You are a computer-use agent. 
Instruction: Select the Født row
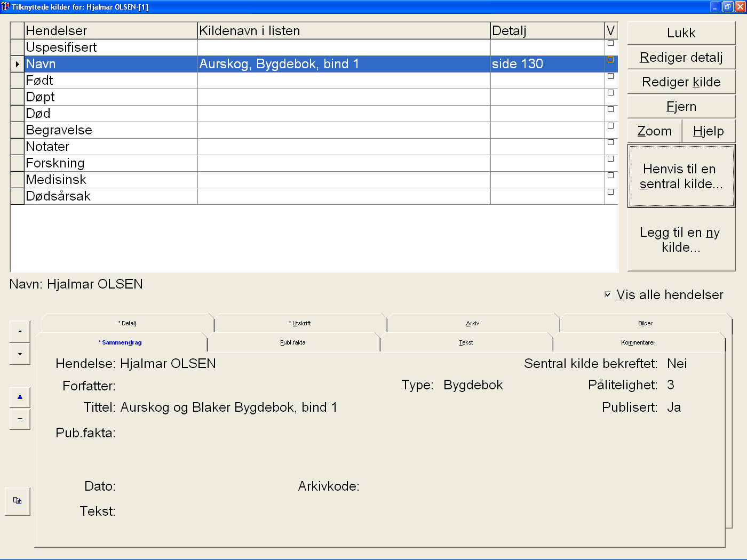pos(314,81)
